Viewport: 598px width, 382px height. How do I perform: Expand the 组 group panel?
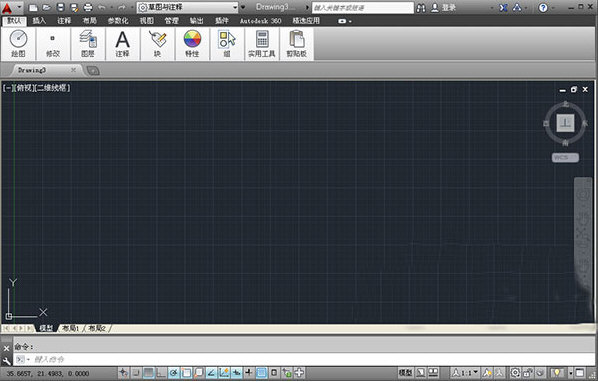click(227, 44)
